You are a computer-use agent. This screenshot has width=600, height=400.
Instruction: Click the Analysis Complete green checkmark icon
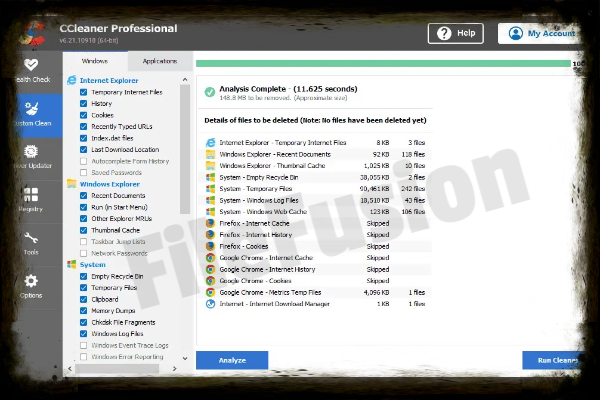pos(210,92)
